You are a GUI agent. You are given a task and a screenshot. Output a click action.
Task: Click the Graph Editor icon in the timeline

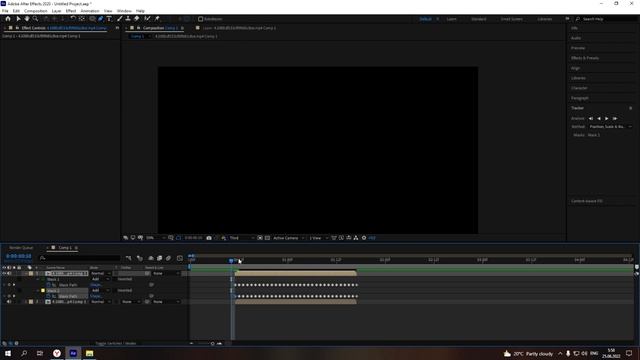click(x=180, y=258)
